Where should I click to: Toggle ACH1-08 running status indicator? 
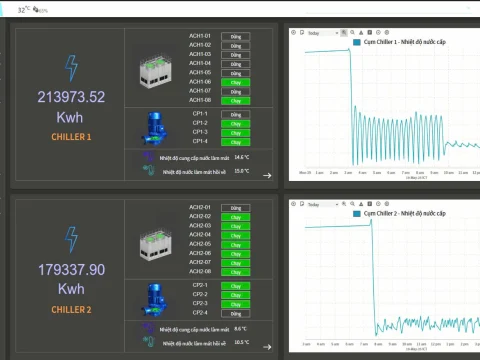pyautogui.click(x=236, y=101)
